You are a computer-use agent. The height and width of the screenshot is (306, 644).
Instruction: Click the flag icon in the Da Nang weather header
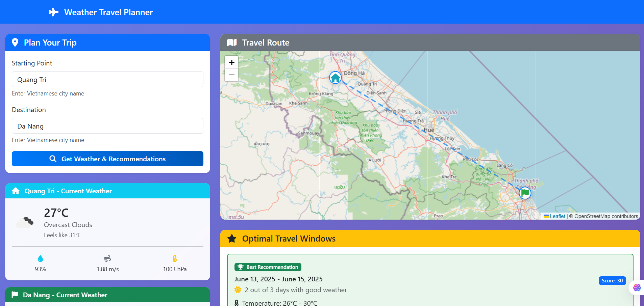[15, 295]
